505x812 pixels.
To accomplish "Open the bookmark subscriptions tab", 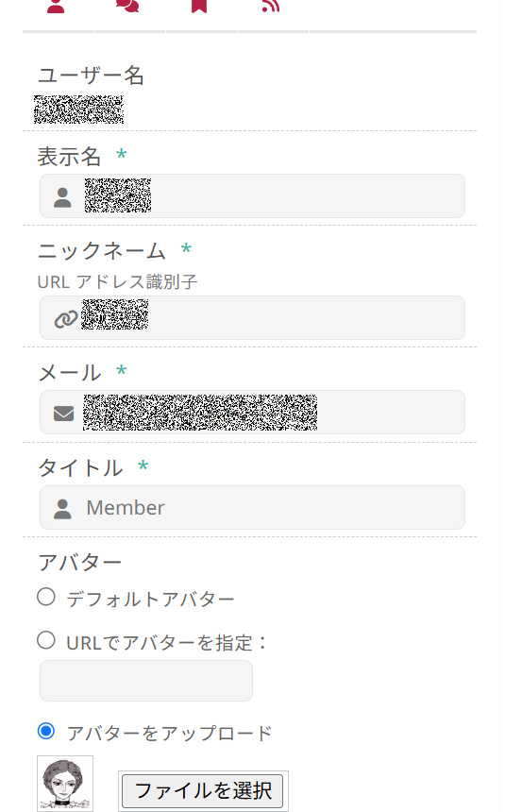I will click(x=199, y=6).
